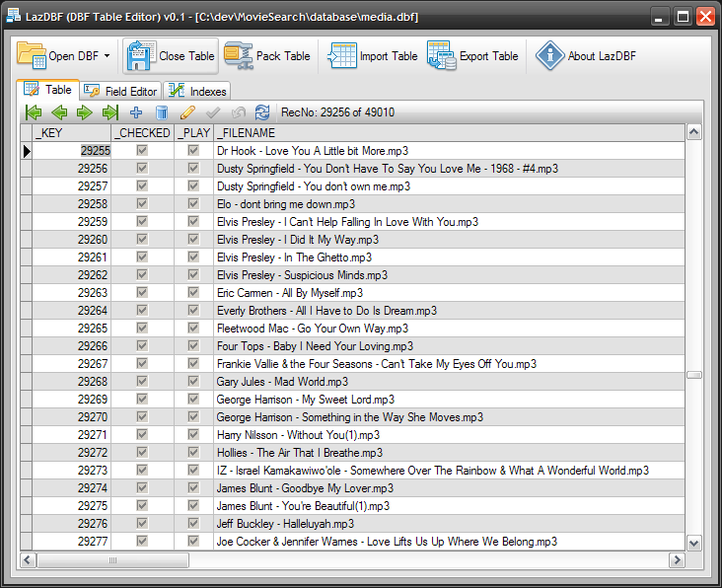Refresh the data using refresh icon
Screen dimensions: 722x588
click(x=262, y=112)
